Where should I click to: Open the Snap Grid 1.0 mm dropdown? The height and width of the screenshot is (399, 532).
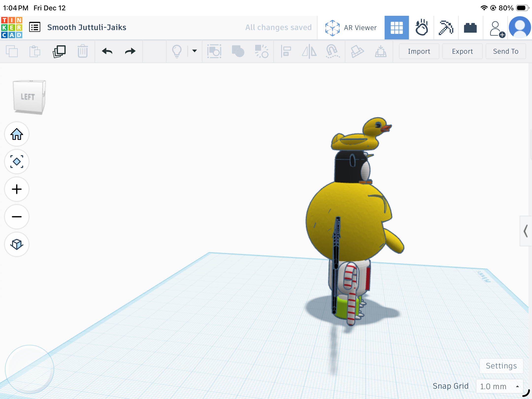pos(499,386)
